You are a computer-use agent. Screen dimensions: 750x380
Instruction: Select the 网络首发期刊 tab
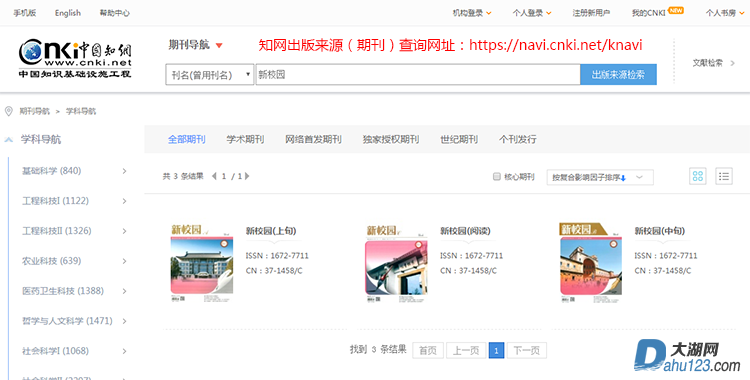coord(313,139)
